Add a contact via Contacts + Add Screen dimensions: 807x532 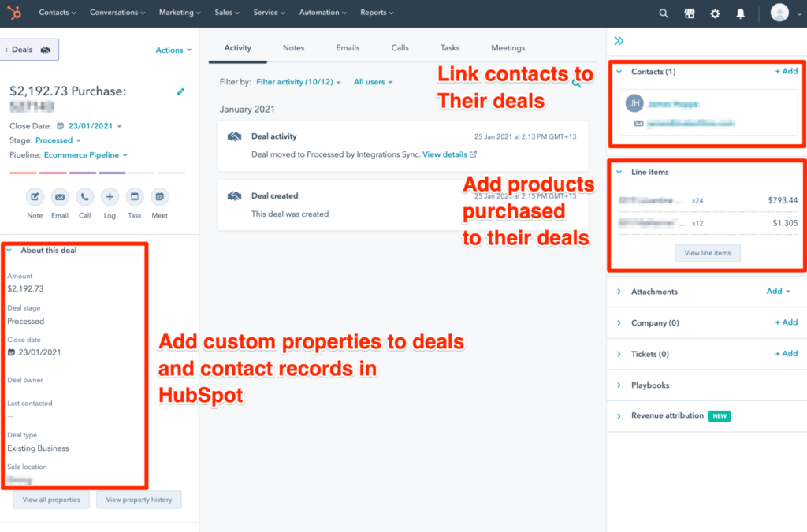(787, 71)
